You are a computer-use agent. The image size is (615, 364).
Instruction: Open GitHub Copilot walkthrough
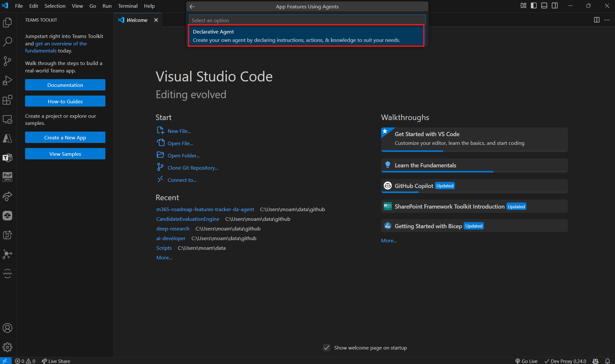474,186
